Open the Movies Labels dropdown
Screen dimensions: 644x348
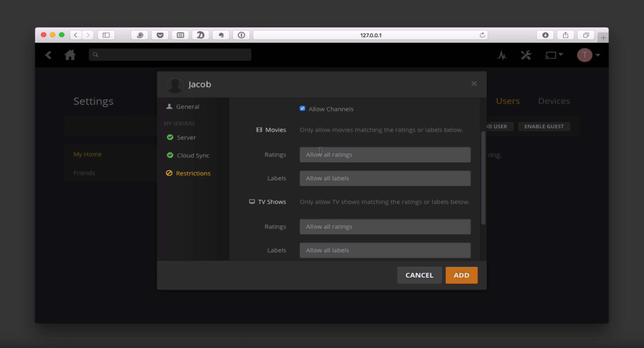click(x=385, y=178)
